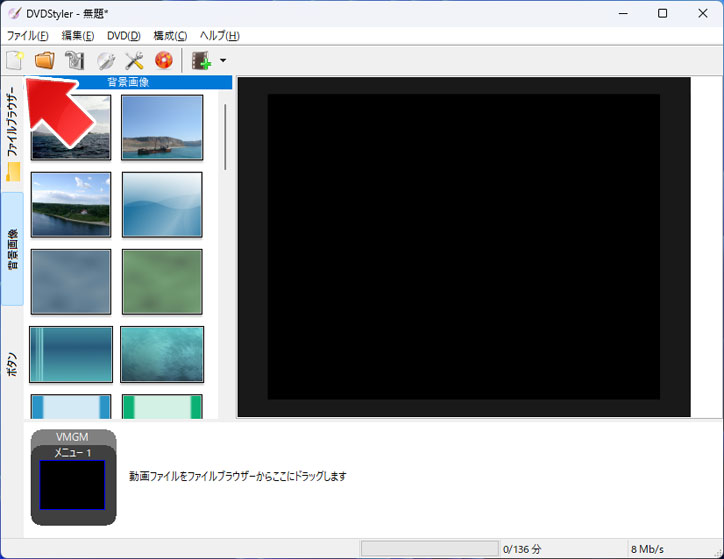Image resolution: width=724 pixels, height=559 pixels.
Task: Click the 8 Mb/s bitrate status
Action: click(647, 549)
